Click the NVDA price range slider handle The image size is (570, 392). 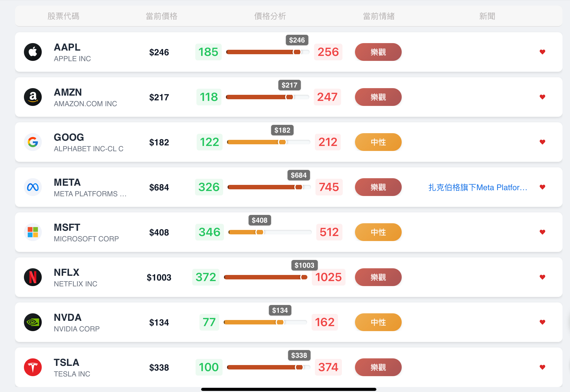point(280,322)
